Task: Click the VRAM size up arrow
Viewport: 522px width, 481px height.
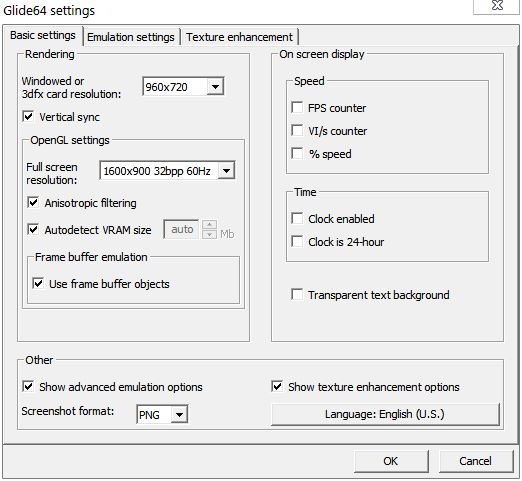Action: pyautogui.click(x=209, y=224)
